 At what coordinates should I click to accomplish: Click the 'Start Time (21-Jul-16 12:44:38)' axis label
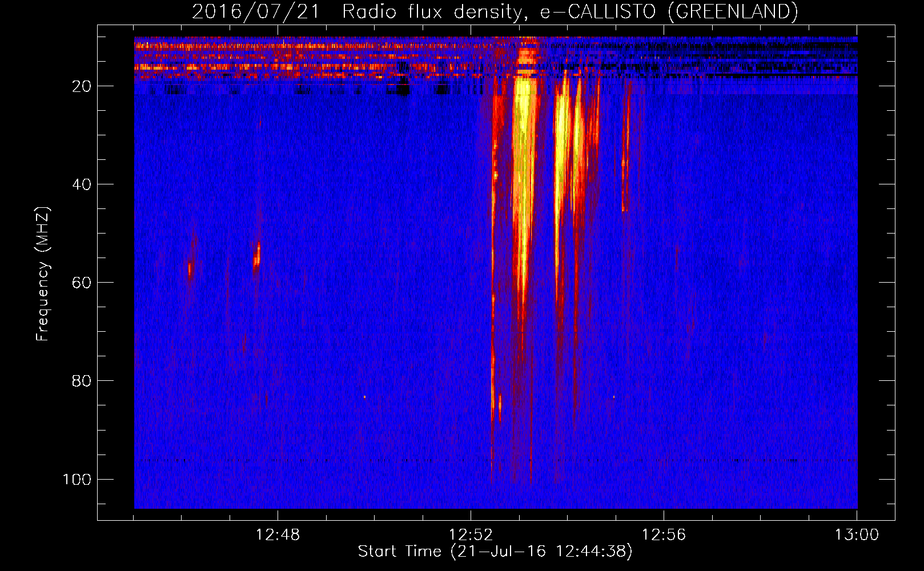(495, 552)
